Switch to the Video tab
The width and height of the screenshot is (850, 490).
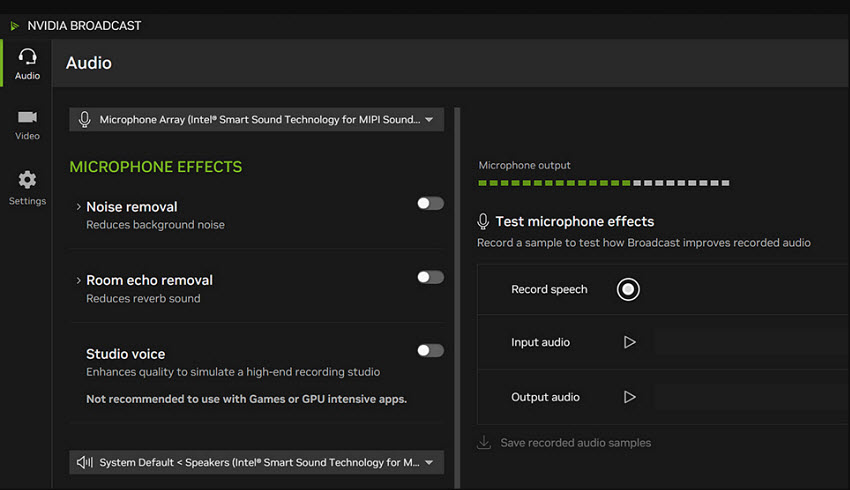(27, 125)
